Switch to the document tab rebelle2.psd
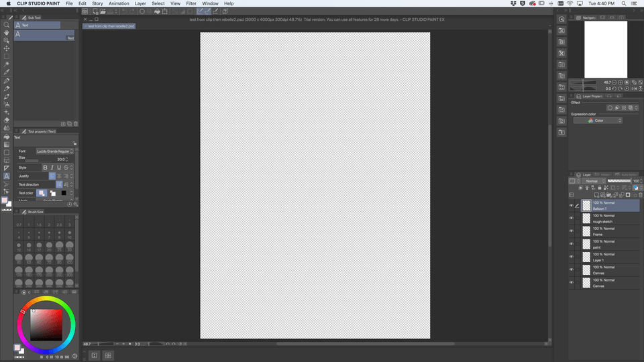This screenshot has height=362, width=644. coord(111,26)
